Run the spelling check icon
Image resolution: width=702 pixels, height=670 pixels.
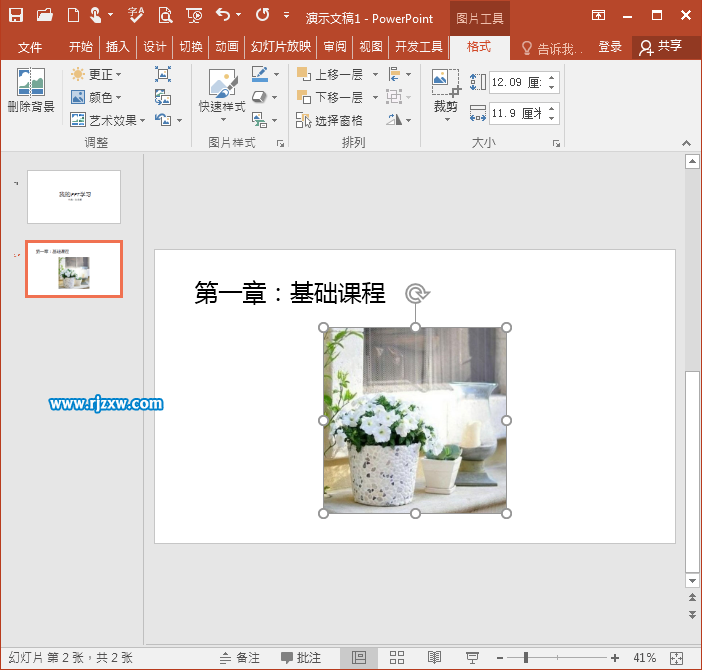click(136, 16)
